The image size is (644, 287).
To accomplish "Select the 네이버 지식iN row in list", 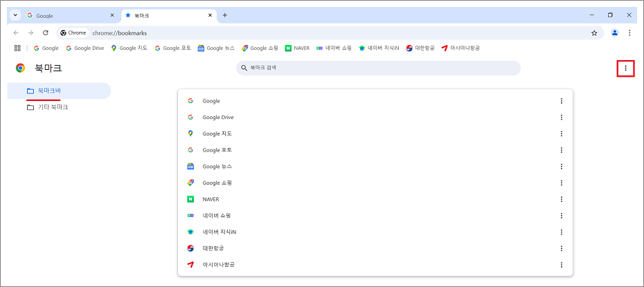I will pyautogui.click(x=375, y=232).
